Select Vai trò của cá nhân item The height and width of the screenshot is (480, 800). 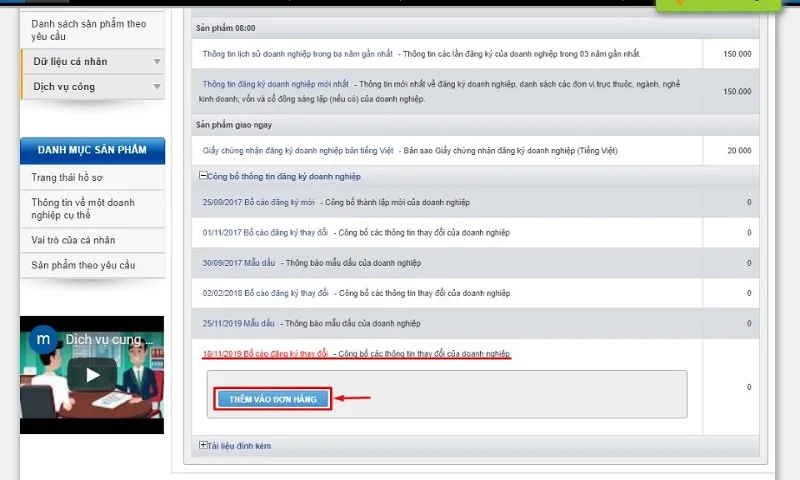click(73, 240)
